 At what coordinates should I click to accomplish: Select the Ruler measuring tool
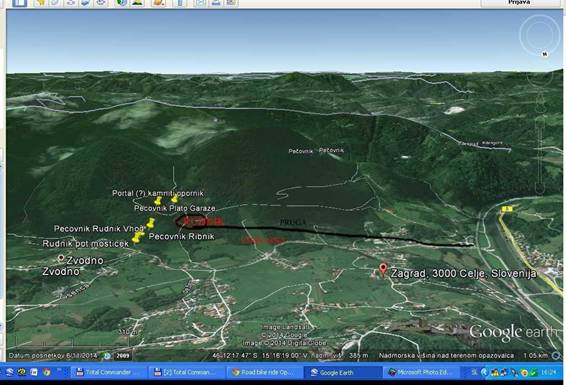click(180, 3)
